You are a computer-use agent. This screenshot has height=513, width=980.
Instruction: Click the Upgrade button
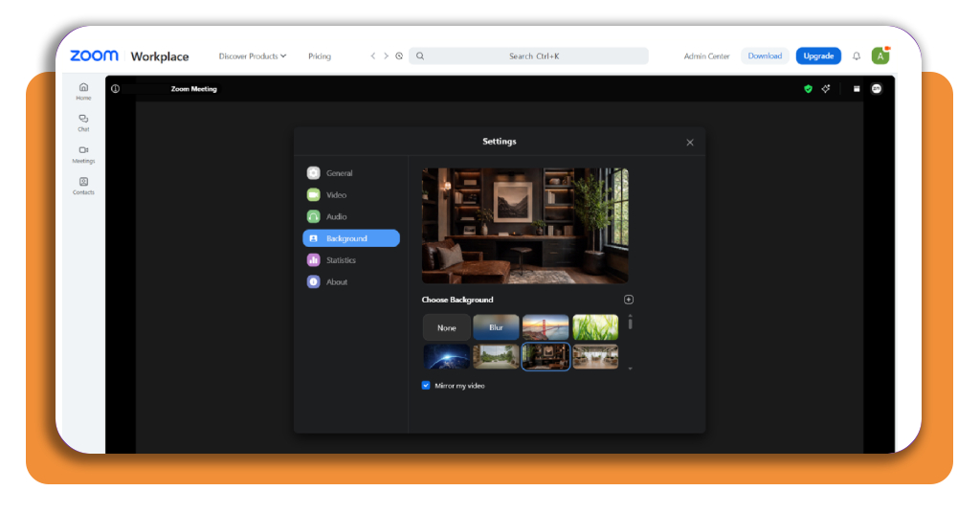[x=818, y=56]
